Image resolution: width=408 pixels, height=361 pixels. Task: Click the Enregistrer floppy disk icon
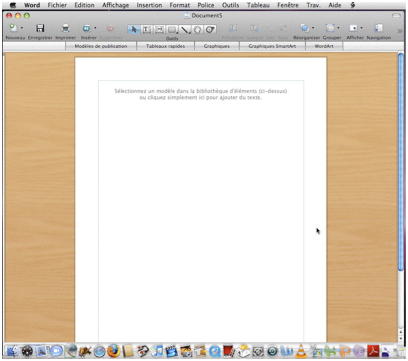point(40,28)
